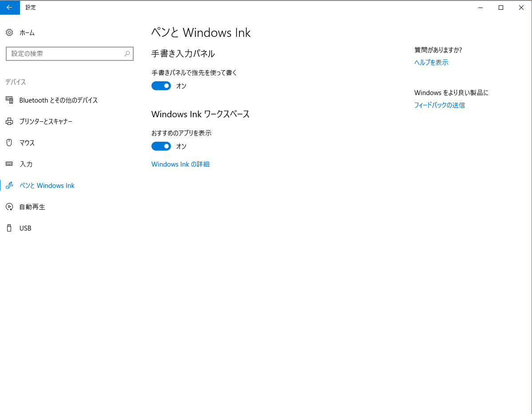Click the USB drive icon
The height and width of the screenshot is (414, 532).
[9, 228]
